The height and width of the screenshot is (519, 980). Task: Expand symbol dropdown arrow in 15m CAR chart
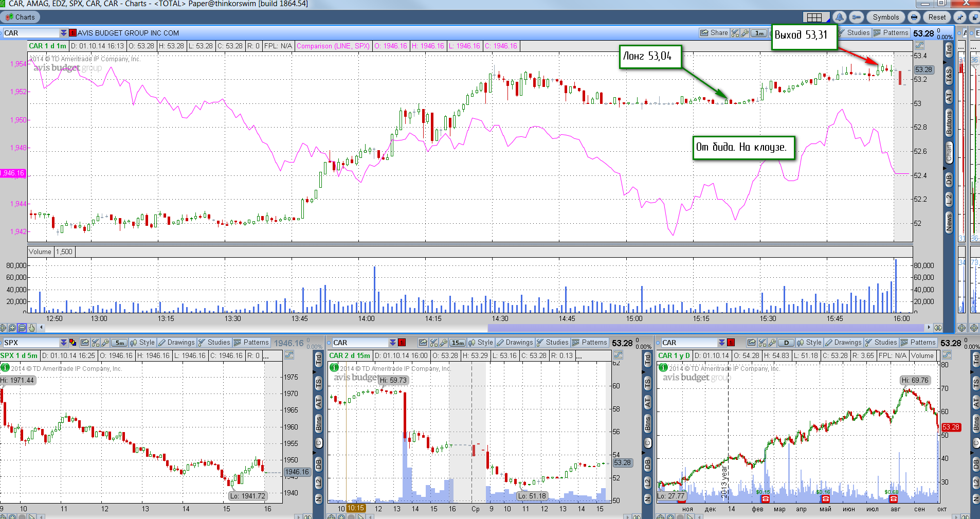(393, 343)
